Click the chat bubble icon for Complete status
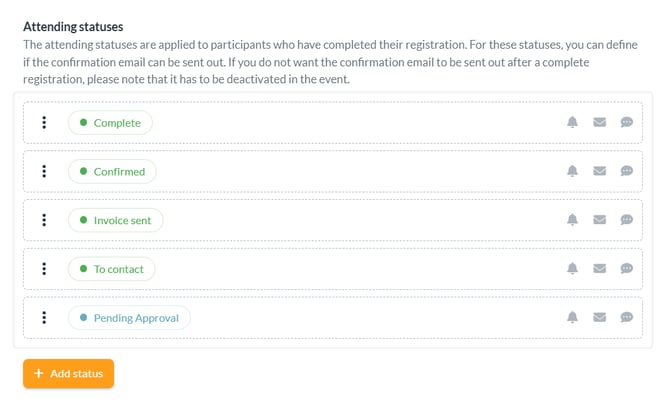The image size is (670, 401). tap(627, 122)
